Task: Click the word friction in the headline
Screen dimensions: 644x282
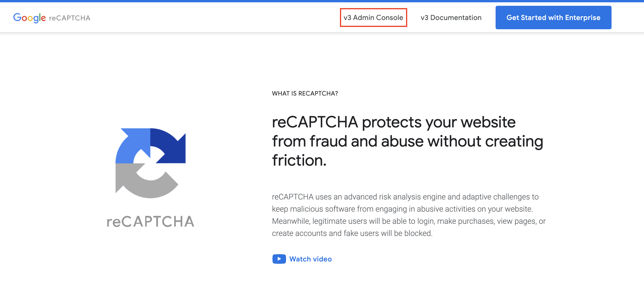Action: coord(298,160)
